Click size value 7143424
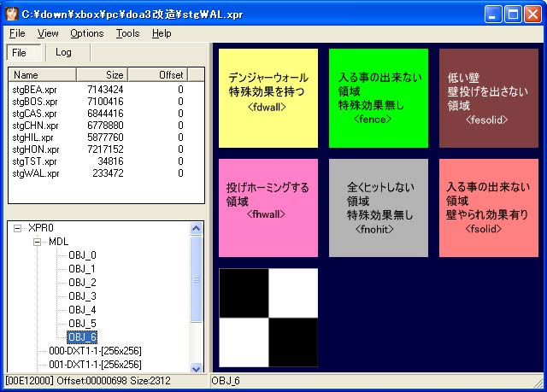This screenshot has height=392, width=547. tap(105, 90)
